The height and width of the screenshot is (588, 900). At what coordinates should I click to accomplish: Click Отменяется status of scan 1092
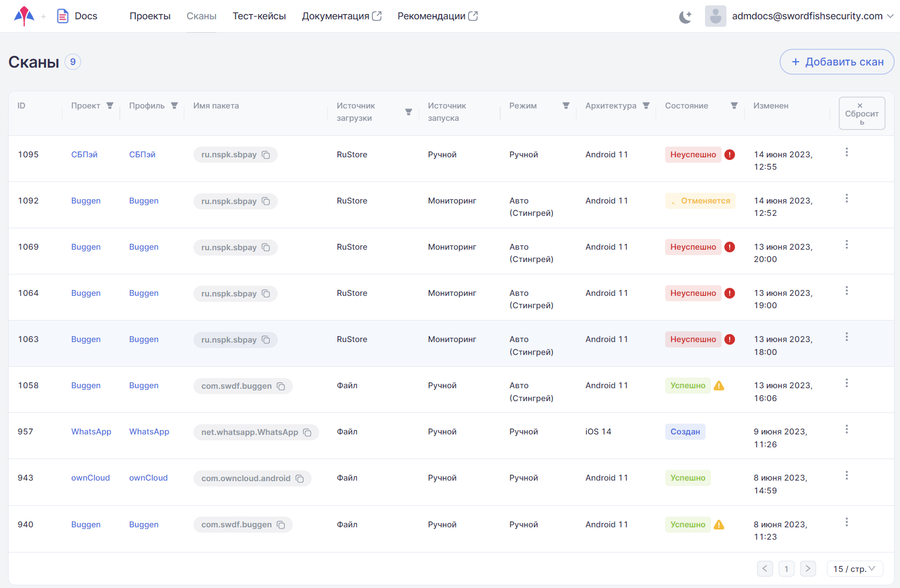(x=700, y=201)
